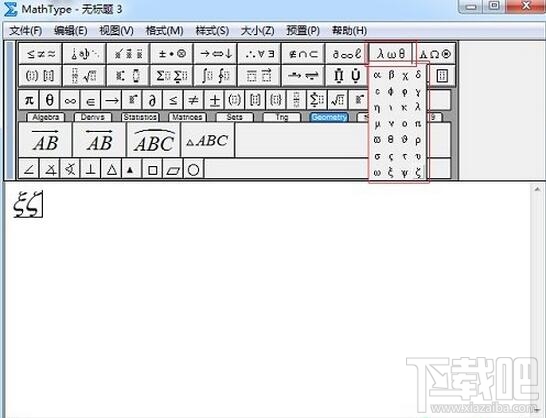This screenshot has height=418, width=546.
Task: Open the relational symbols palette (≤≠≈)
Action: (40, 54)
